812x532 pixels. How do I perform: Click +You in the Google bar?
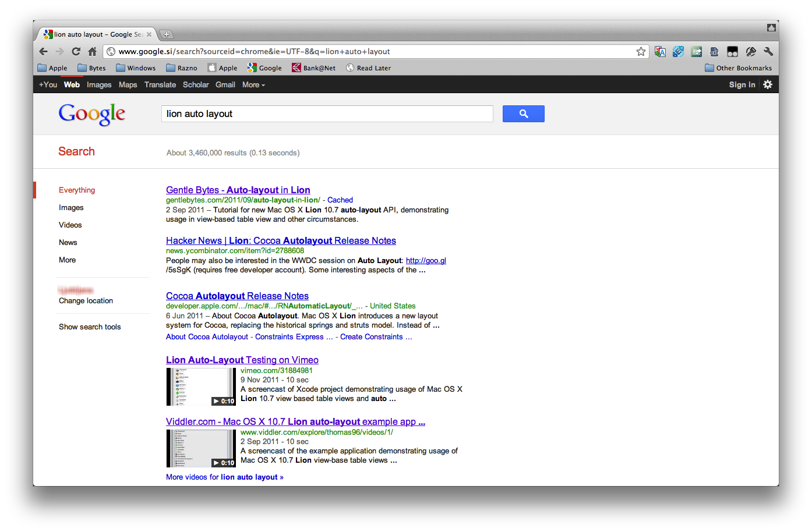48,85
